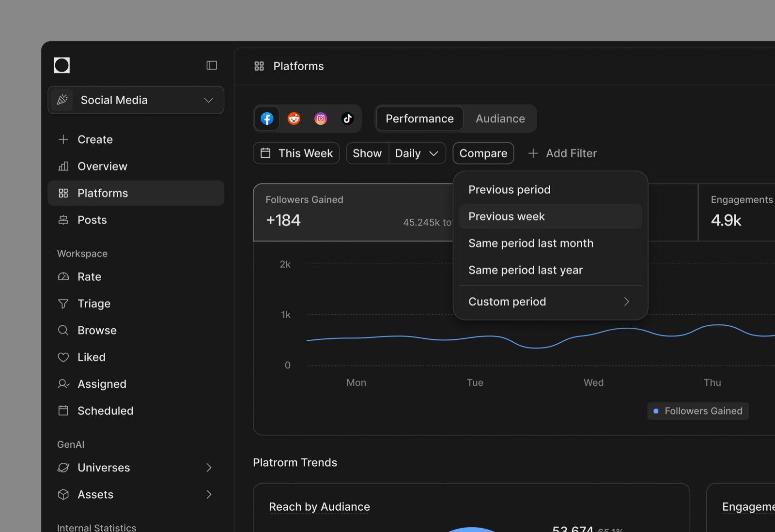The height and width of the screenshot is (532, 775).
Task: Open the This Week date picker
Action: click(x=296, y=153)
